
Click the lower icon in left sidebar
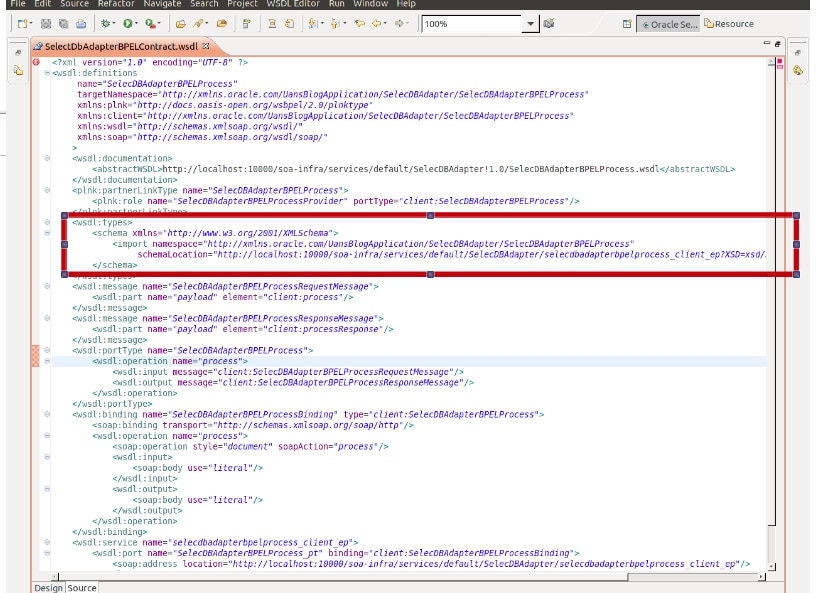click(18, 70)
